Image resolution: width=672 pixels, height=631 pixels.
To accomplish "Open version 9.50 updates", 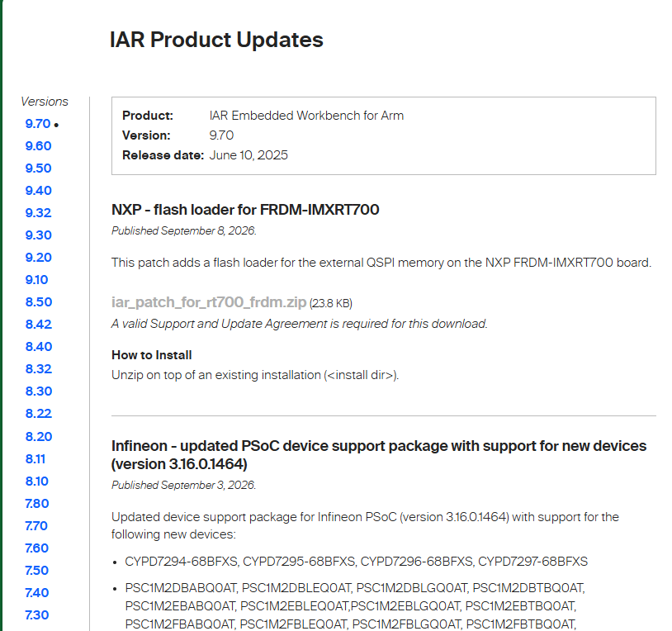I will (x=38, y=168).
